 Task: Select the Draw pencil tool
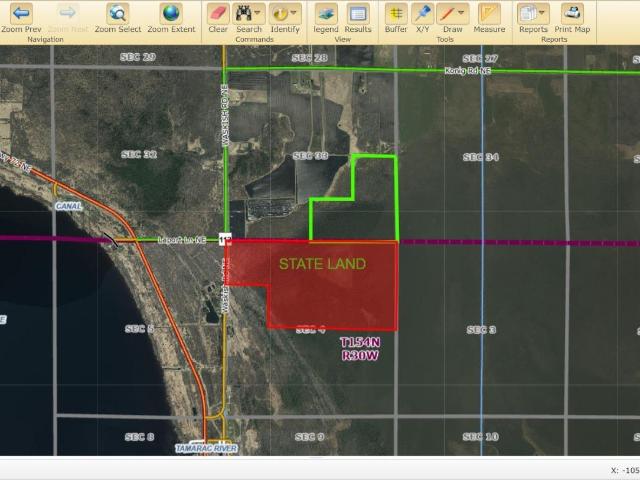coord(447,13)
